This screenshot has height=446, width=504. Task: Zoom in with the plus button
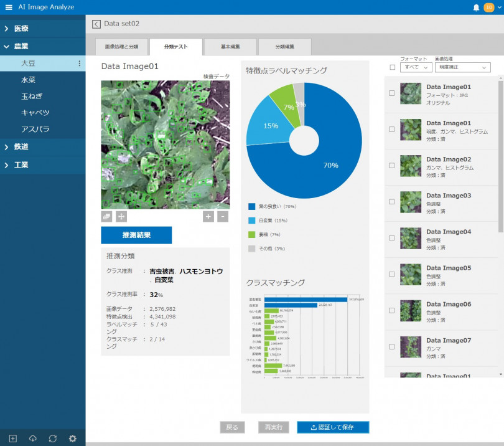209,216
